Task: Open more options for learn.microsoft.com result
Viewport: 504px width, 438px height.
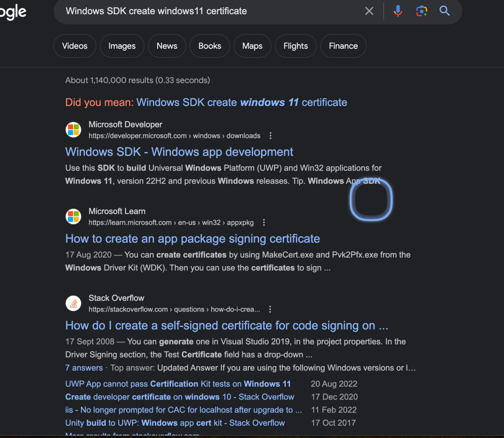Action: pyautogui.click(x=264, y=222)
